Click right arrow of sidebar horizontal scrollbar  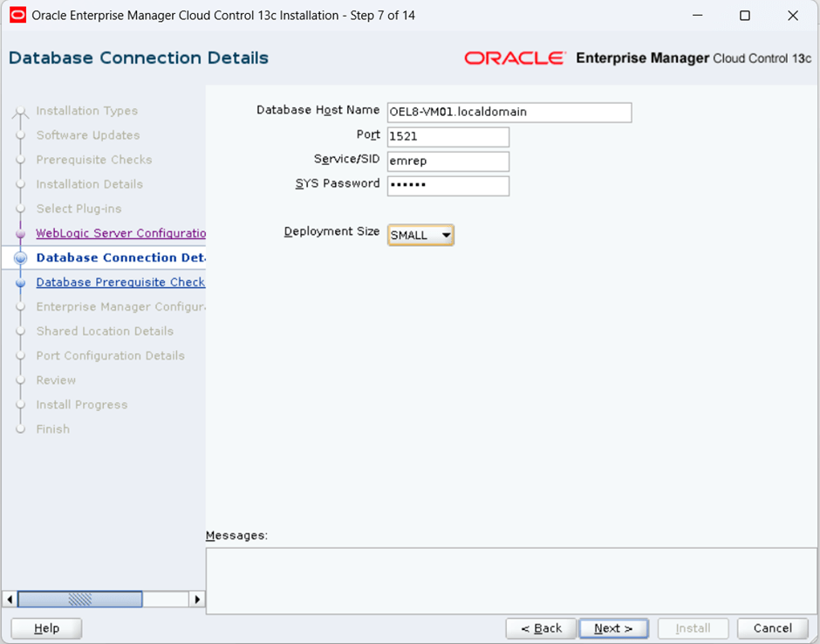(198, 599)
